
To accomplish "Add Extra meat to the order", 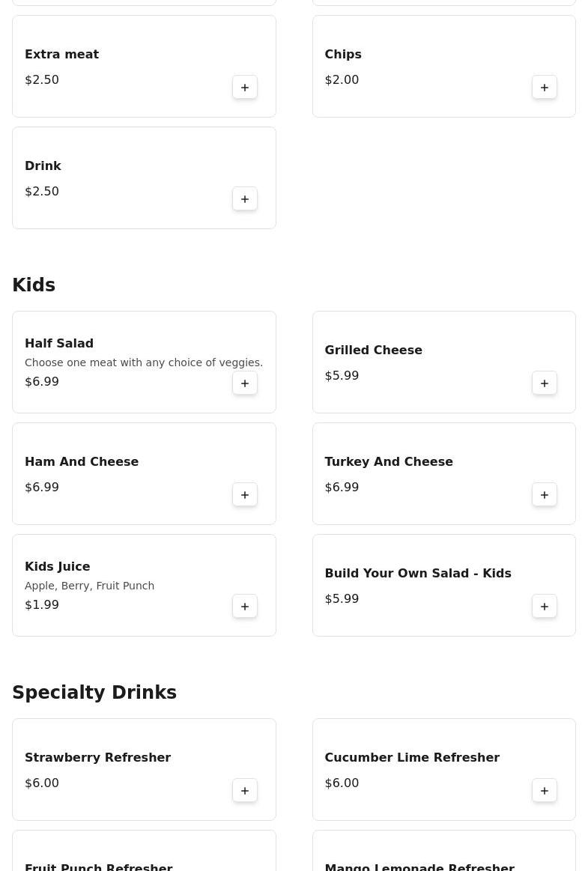I will pyautogui.click(x=245, y=88).
